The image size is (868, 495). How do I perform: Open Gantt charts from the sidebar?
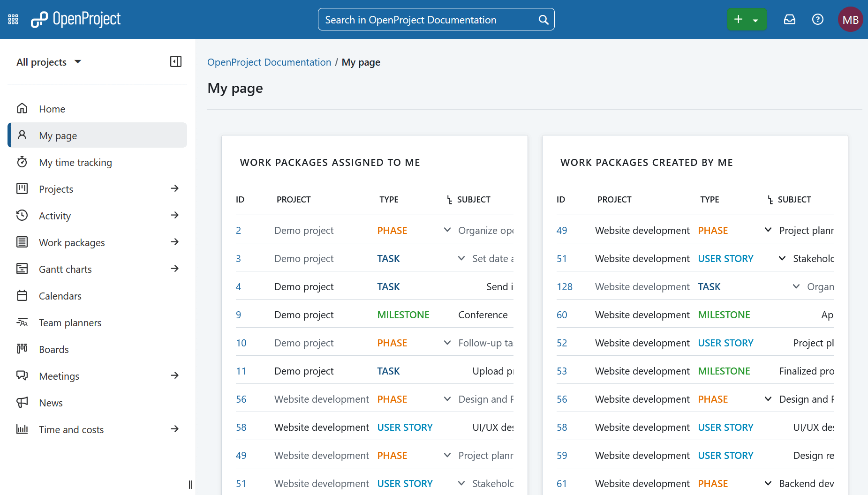click(x=65, y=269)
